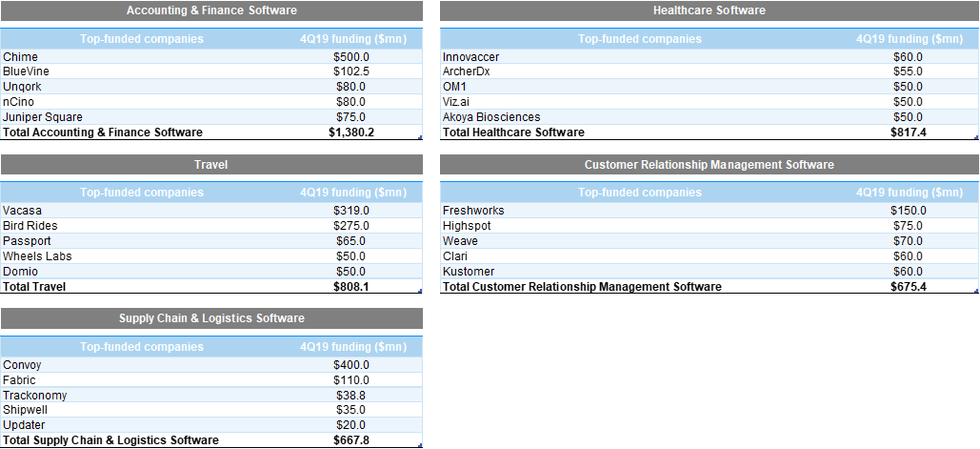Click 4Q19 funding header in Healthcare table
This screenshot has width=980, height=449.
pos(909,39)
